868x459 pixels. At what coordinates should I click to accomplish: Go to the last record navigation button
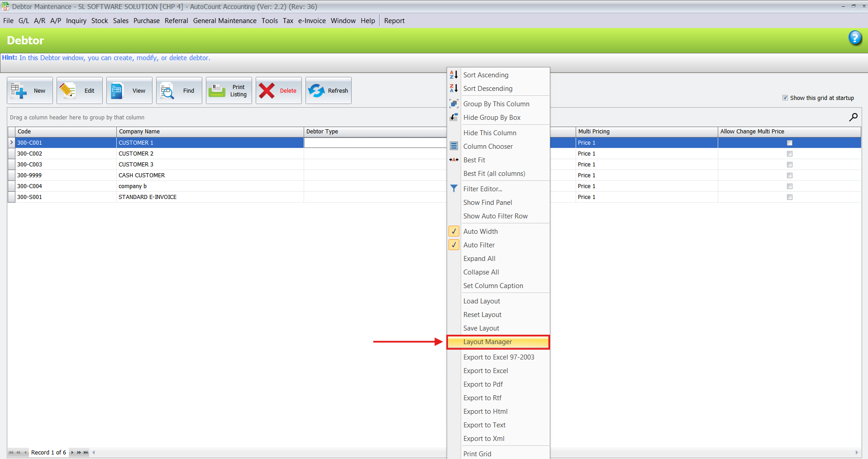coord(86,453)
